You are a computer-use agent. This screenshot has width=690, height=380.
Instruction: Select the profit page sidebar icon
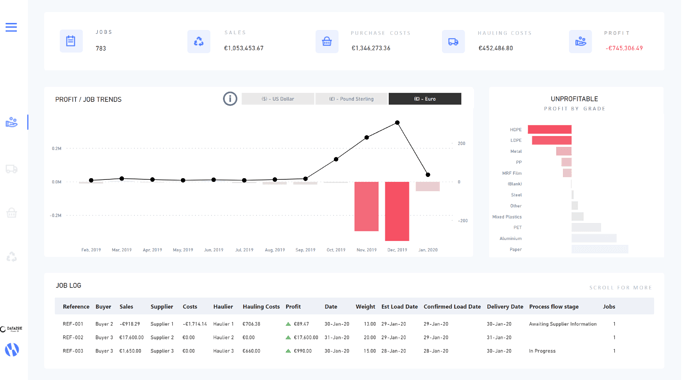[x=11, y=122]
